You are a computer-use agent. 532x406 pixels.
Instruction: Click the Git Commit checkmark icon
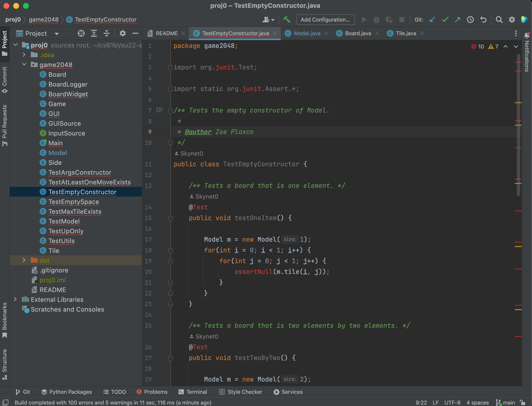coord(445,20)
